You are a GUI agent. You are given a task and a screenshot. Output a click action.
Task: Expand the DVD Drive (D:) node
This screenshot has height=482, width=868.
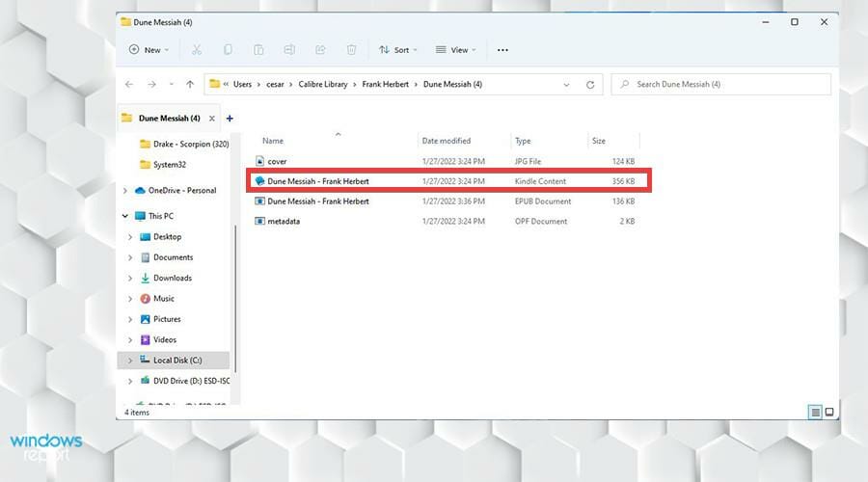point(130,381)
